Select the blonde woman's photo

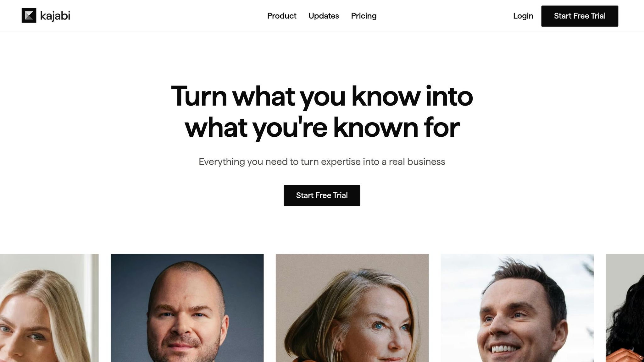click(x=49, y=308)
